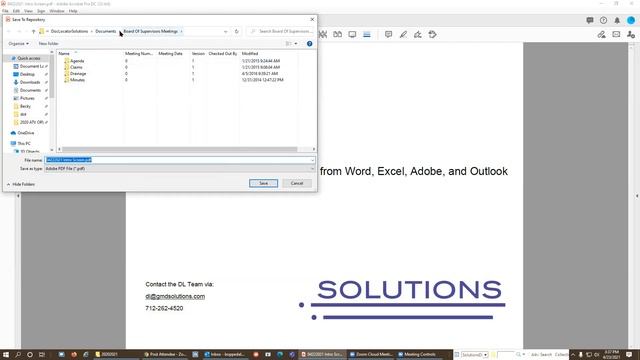The image size is (640, 360).
Task: Click the read mode display icon
Action: [x=352, y=35]
